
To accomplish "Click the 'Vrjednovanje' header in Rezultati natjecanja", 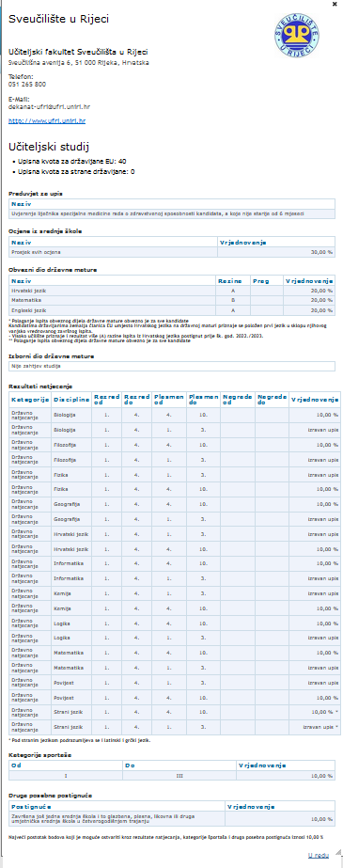I will pos(314,399).
